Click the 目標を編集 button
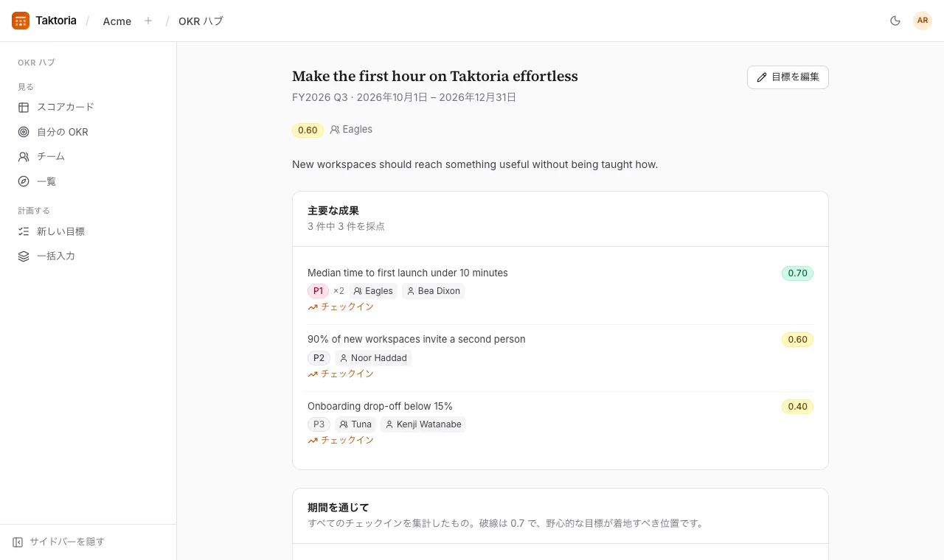The image size is (944, 560). click(788, 77)
